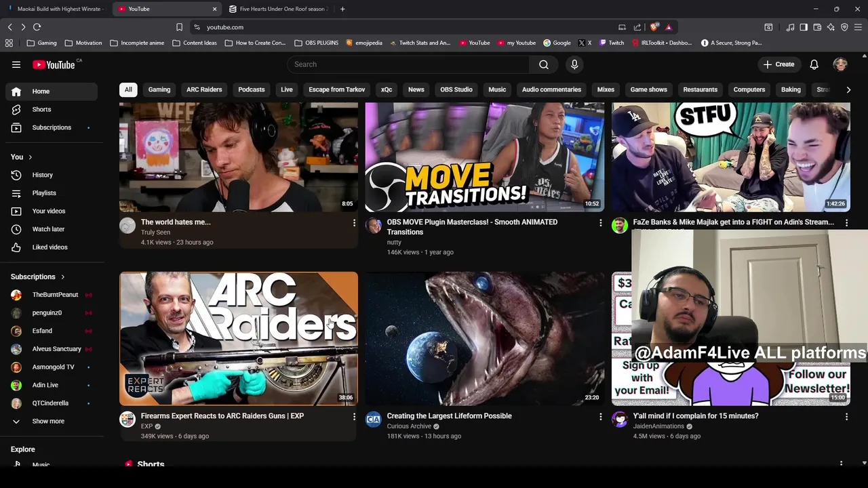Select the Podcasts filter chip
Viewport: 868px width, 488px height.
coord(251,89)
